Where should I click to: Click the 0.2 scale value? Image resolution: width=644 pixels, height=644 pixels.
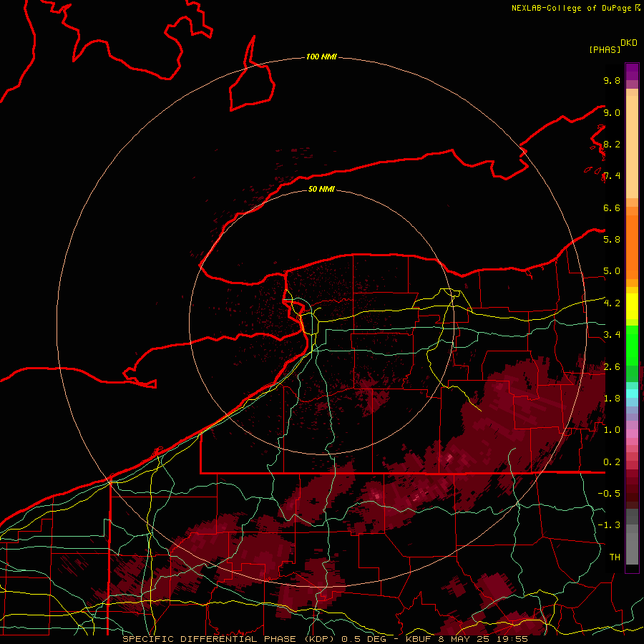[612, 462]
